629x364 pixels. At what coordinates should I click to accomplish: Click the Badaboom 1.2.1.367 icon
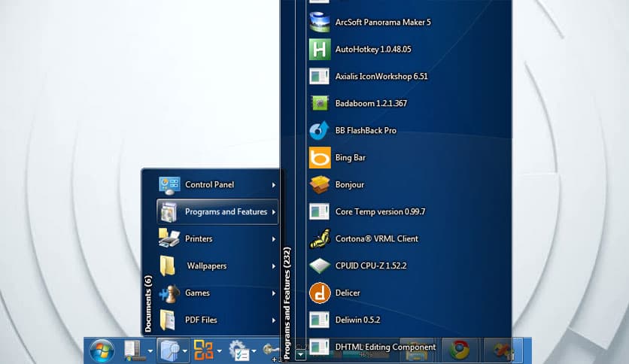[x=320, y=104]
